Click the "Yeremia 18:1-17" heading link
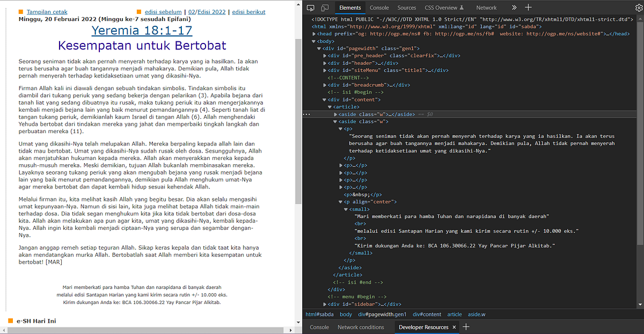 pyautogui.click(x=142, y=31)
